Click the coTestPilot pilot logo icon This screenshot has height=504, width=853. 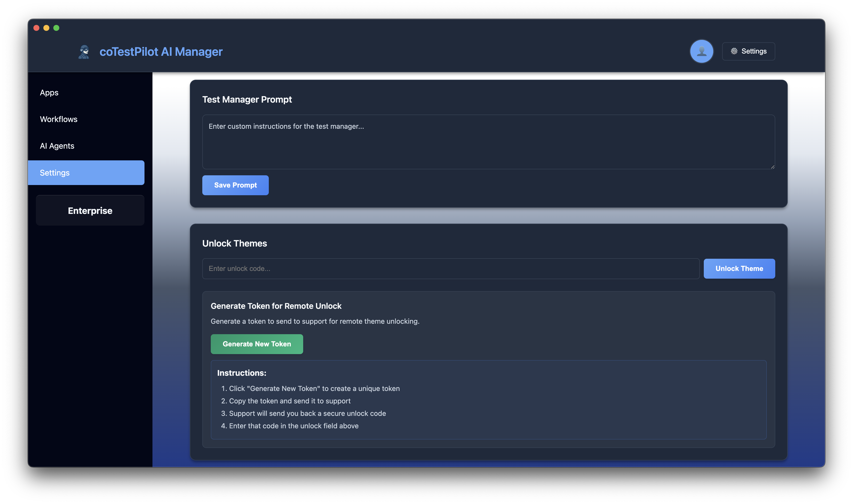(84, 52)
